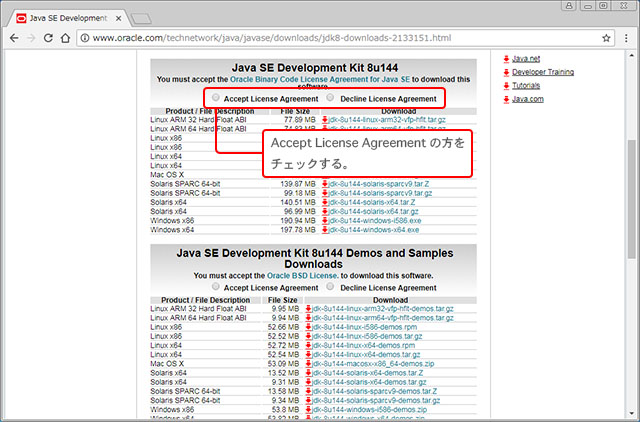Click the red download arrow for windows-i586.exe
Viewport: 640px width, 422px height.
[325, 221]
